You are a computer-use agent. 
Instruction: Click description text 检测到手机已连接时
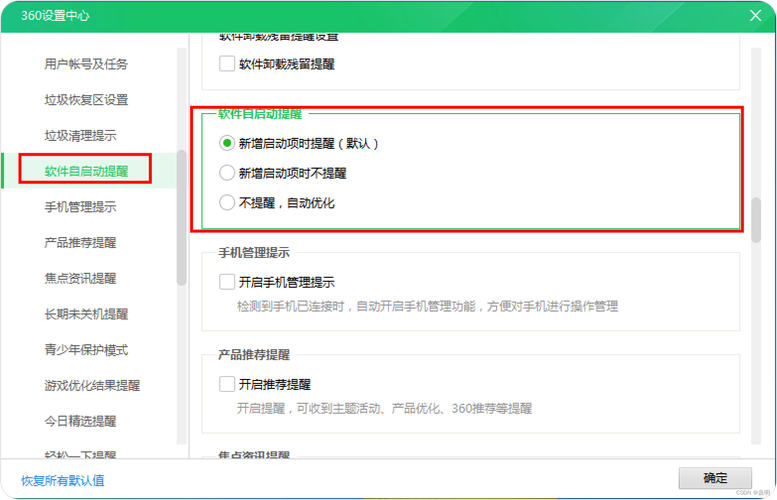point(428,307)
